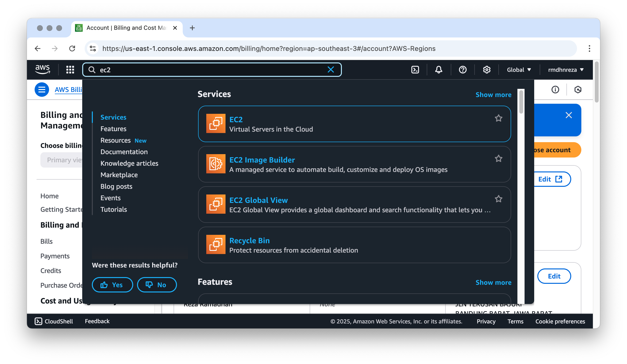Image resolution: width=627 pixels, height=364 pixels.
Task: Open Credits in billing sidebar
Action: point(50,271)
